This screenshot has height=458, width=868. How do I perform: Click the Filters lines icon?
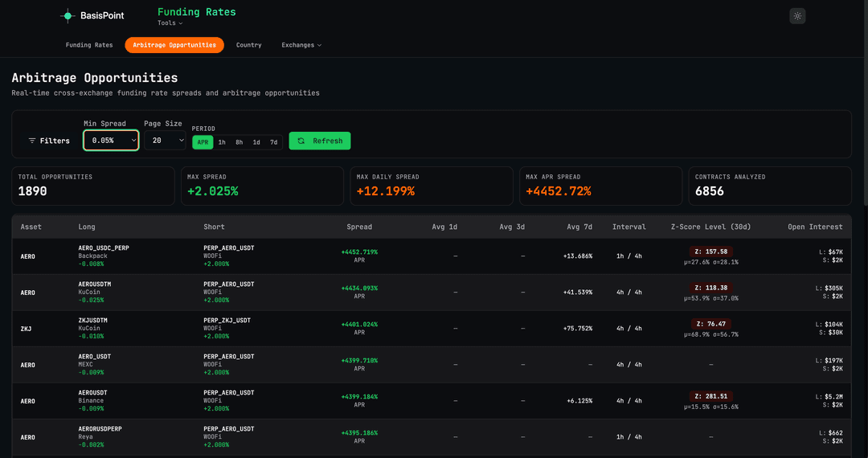[32, 141]
